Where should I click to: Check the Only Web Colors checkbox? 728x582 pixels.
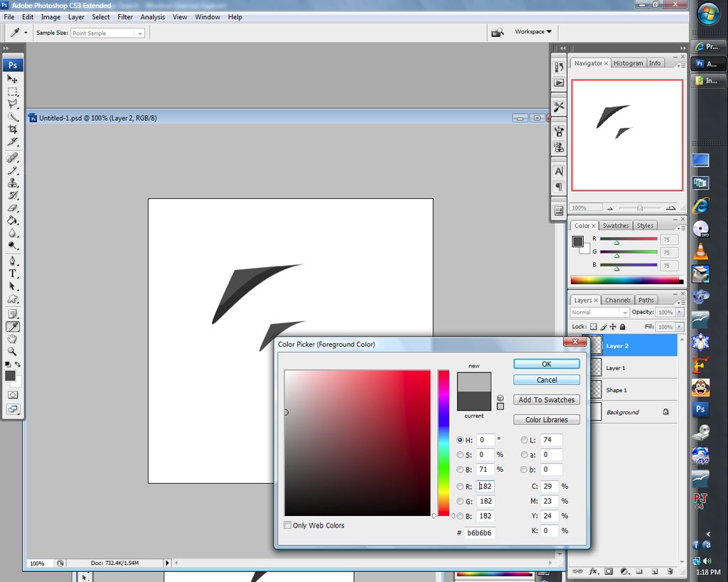click(x=287, y=524)
